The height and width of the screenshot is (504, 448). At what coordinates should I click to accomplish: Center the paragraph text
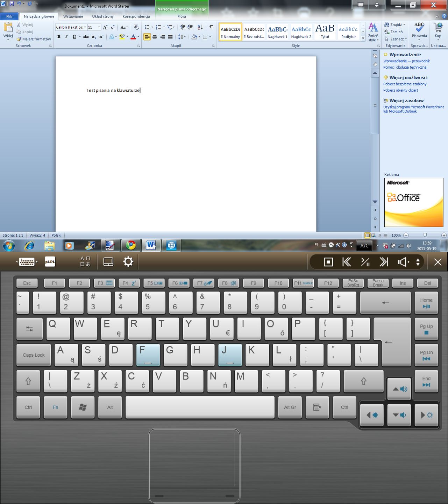155,37
